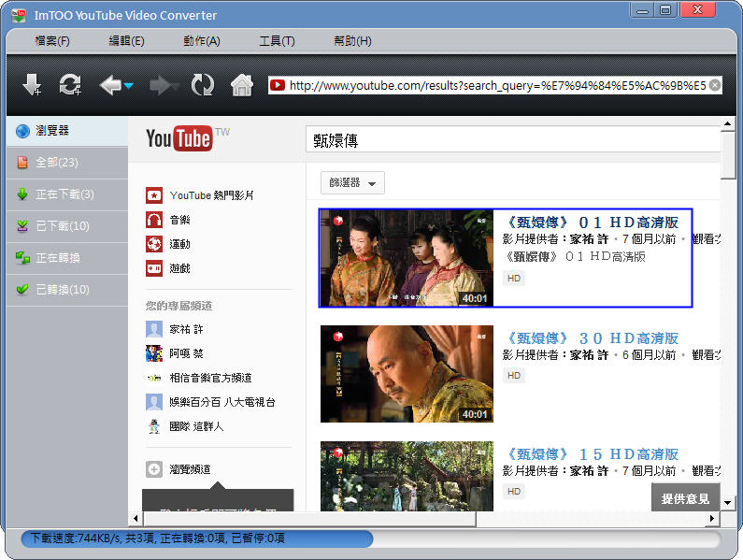Click the 《甄嬛傳》 01 video thumbnail
743x560 pixels.
coord(406,258)
